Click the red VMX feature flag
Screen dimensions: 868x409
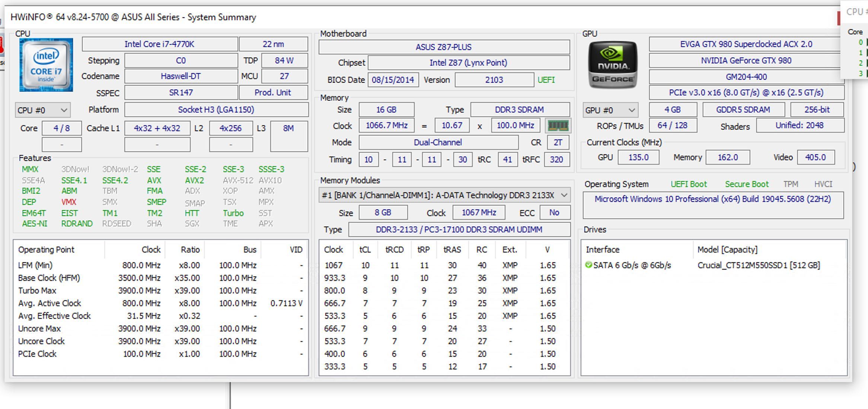(69, 202)
